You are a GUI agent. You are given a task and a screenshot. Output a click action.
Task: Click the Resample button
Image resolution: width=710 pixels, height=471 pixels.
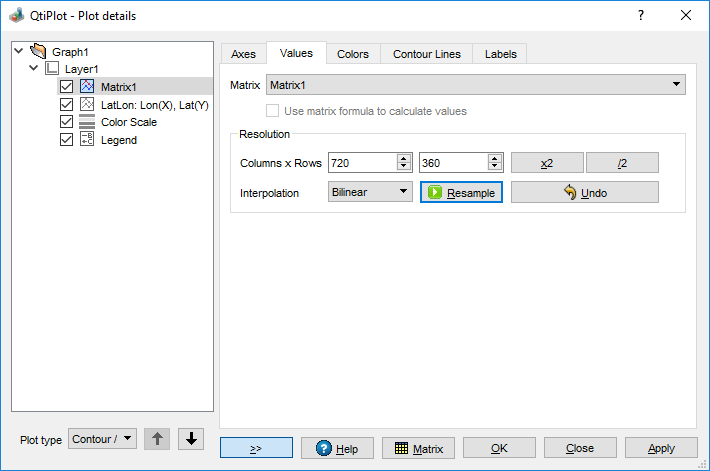[x=461, y=192]
